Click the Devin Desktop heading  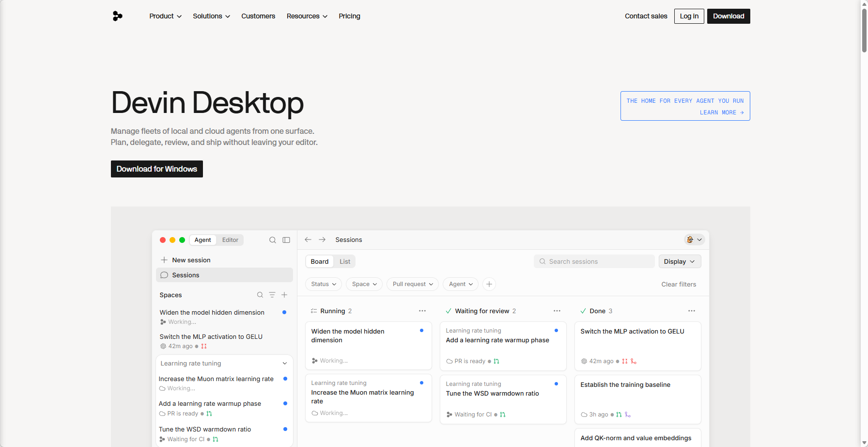point(207,103)
